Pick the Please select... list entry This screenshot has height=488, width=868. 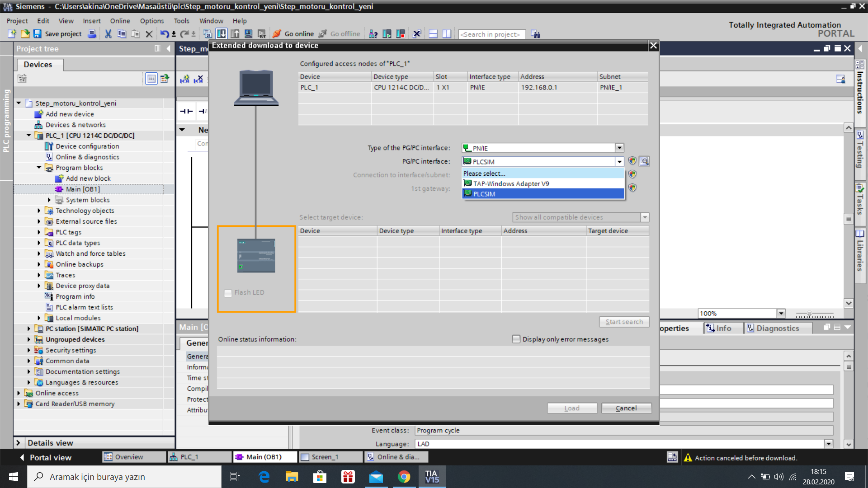pos(543,174)
